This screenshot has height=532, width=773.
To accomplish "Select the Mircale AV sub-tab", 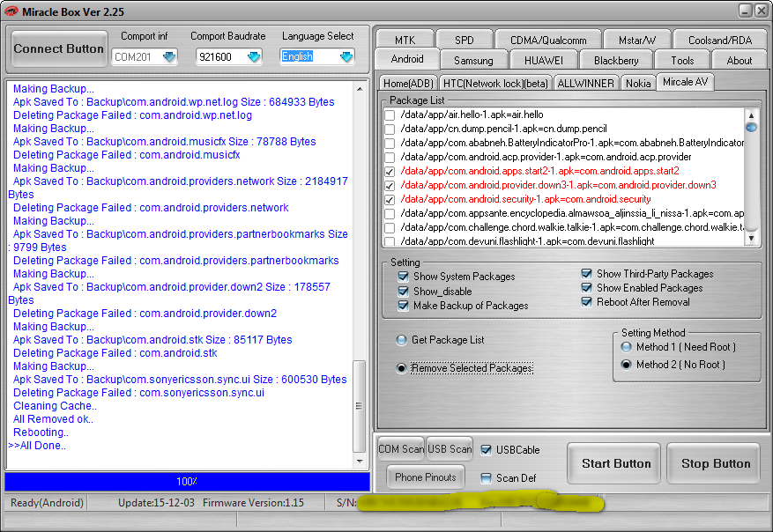I will coord(685,82).
